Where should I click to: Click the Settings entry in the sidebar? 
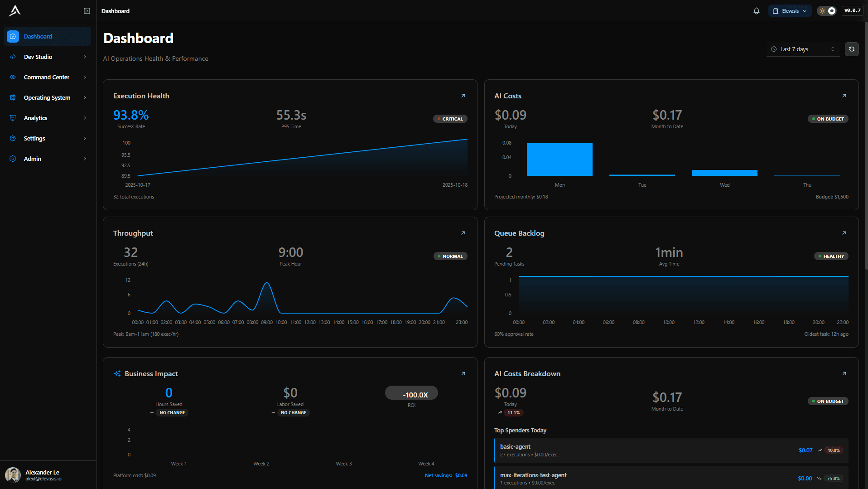34,138
